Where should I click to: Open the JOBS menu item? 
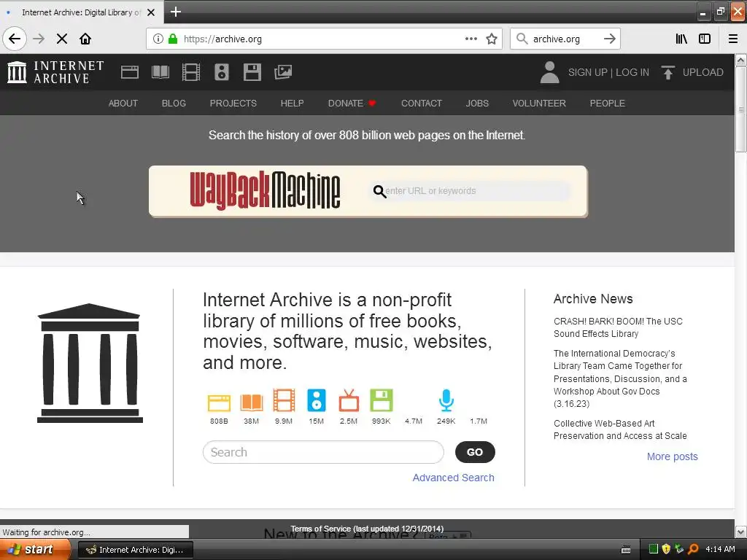[x=477, y=104]
